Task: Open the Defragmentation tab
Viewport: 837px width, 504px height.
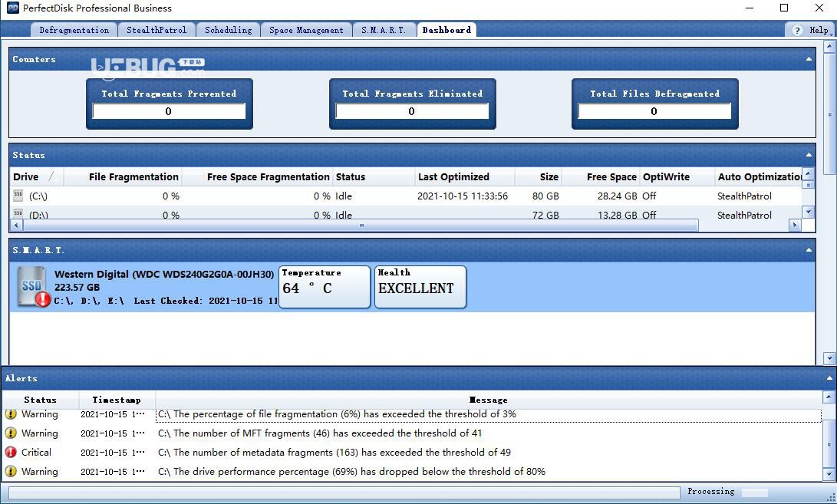Action: (74, 30)
